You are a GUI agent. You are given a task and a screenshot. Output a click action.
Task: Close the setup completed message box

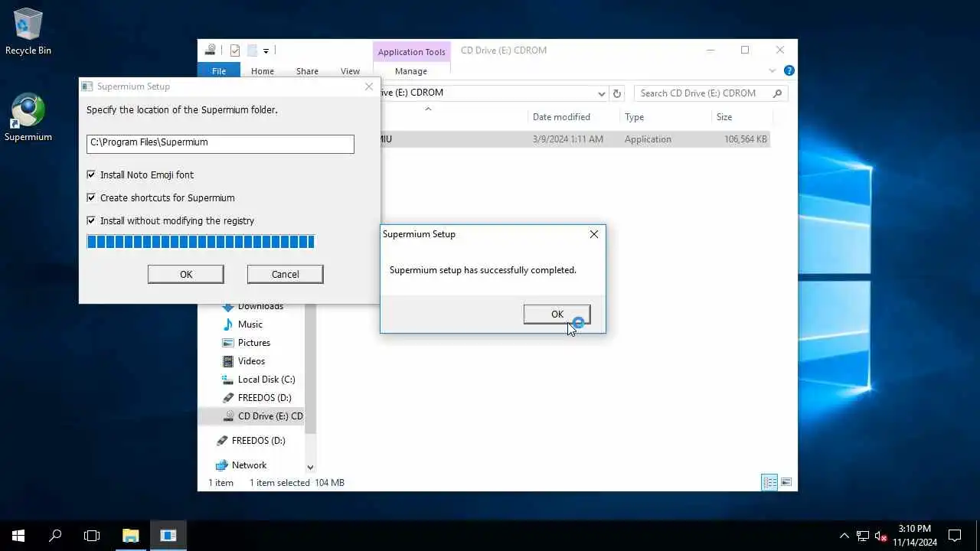tap(594, 234)
